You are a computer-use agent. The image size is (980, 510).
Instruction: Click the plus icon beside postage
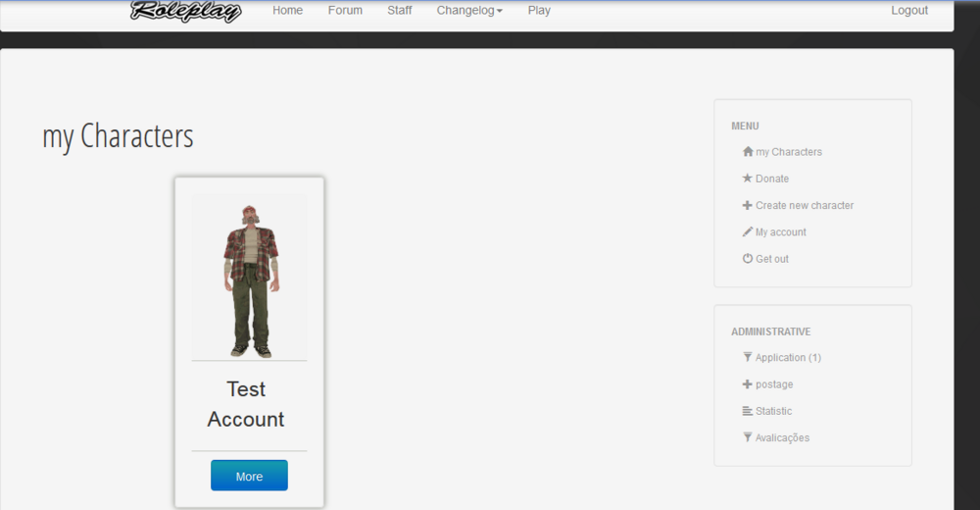747,384
